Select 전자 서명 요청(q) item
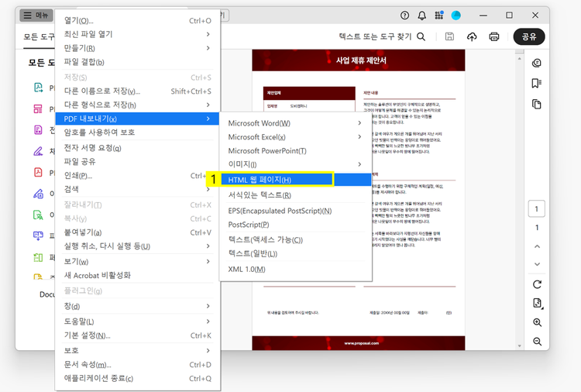 [137, 148]
